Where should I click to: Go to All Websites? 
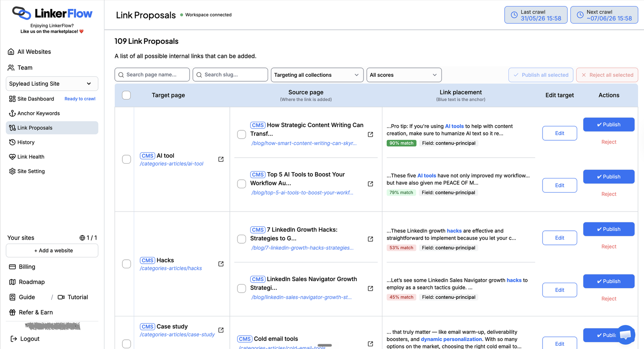(x=34, y=52)
